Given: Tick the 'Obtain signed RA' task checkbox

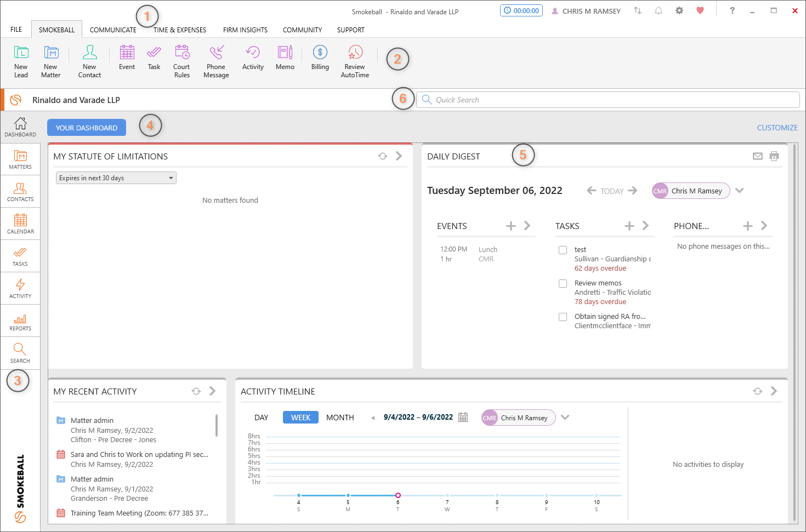Looking at the screenshot, I should [x=563, y=317].
